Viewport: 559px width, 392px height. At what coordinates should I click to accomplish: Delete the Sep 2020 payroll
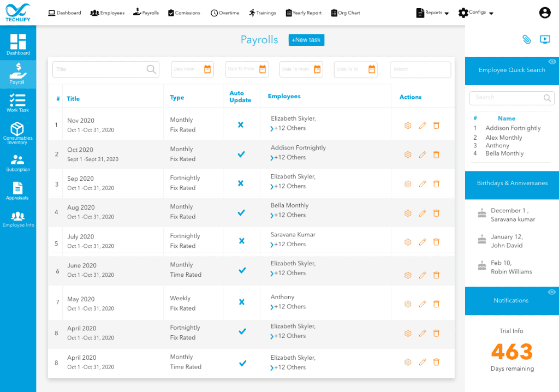(x=436, y=184)
